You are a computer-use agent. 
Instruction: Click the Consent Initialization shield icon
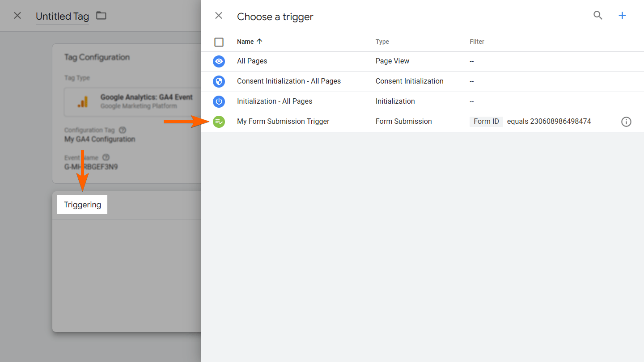tap(219, 81)
